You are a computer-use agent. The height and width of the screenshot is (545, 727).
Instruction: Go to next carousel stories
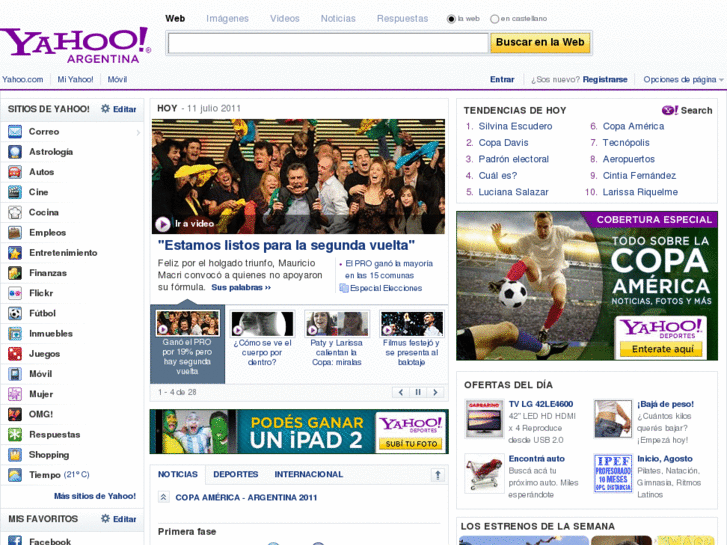coord(435,392)
